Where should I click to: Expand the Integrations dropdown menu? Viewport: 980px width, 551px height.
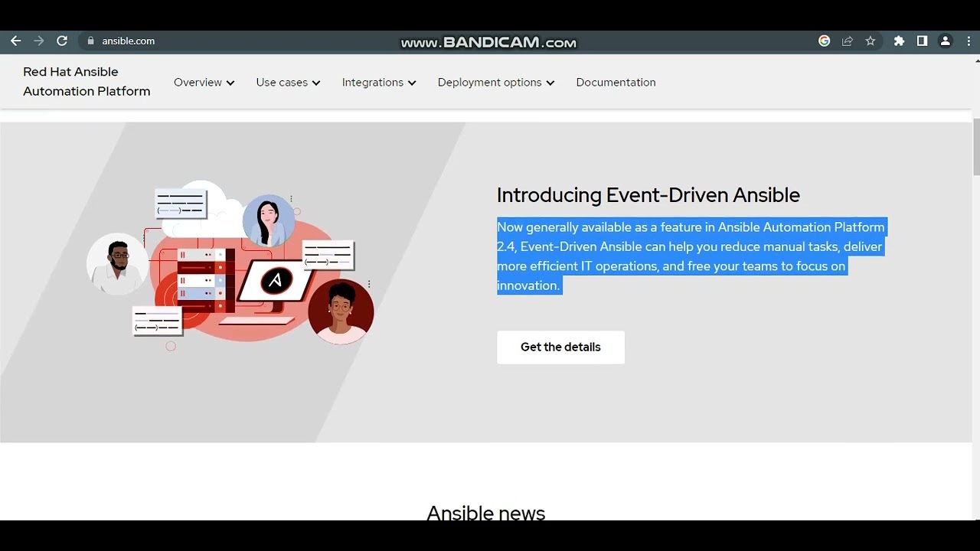(x=379, y=83)
